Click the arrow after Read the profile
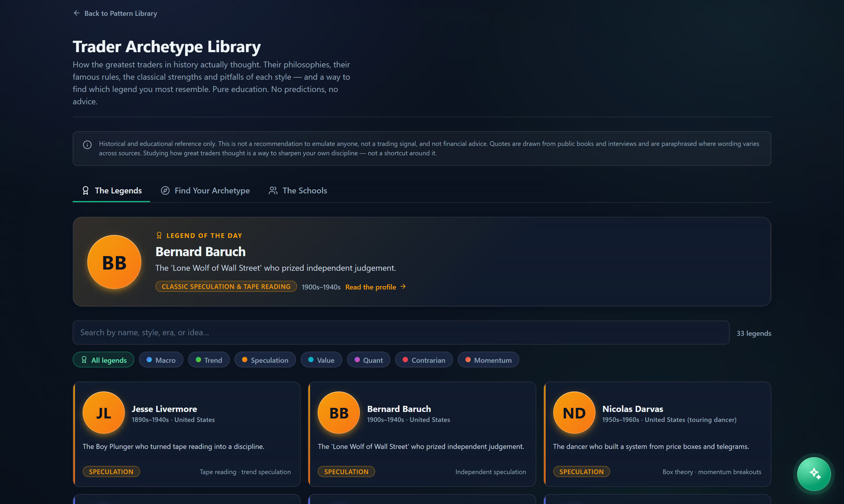Screen dimensions: 844x504 tap(403, 286)
